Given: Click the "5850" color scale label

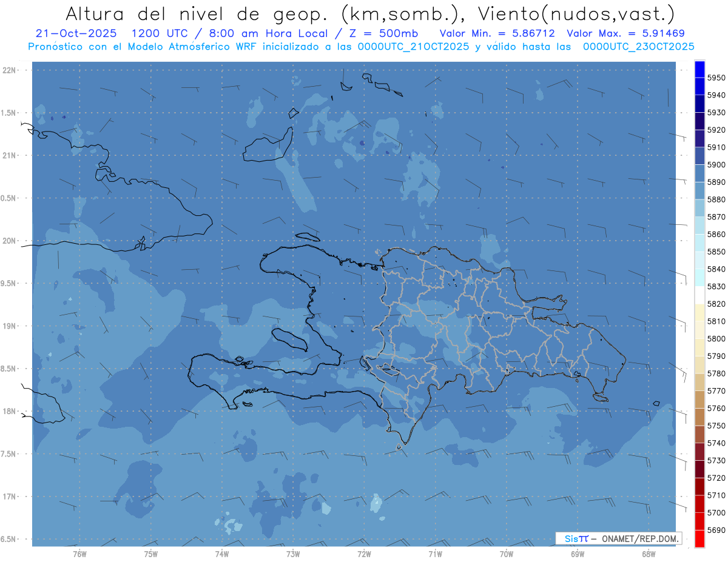Looking at the screenshot, I should click(x=716, y=252).
